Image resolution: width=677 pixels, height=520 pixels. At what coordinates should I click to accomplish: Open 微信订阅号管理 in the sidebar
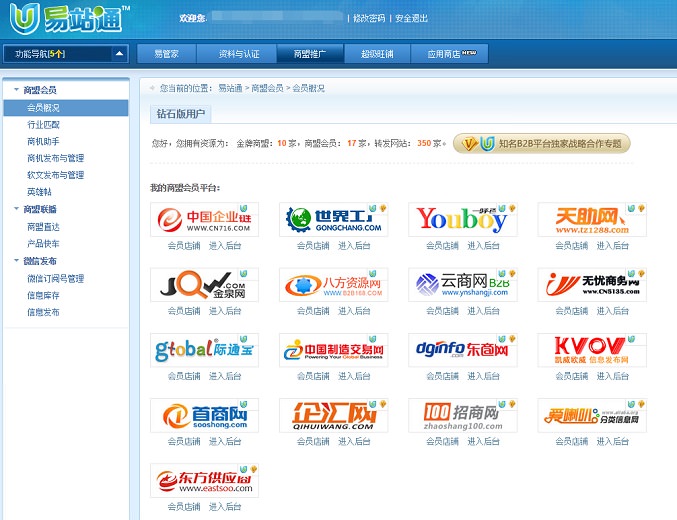coord(55,279)
